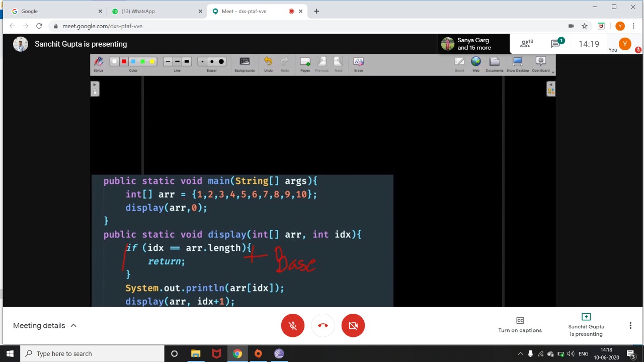This screenshot has width=644, height=362.
Task: Click the Windows search box
Action: [x=93, y=353]
